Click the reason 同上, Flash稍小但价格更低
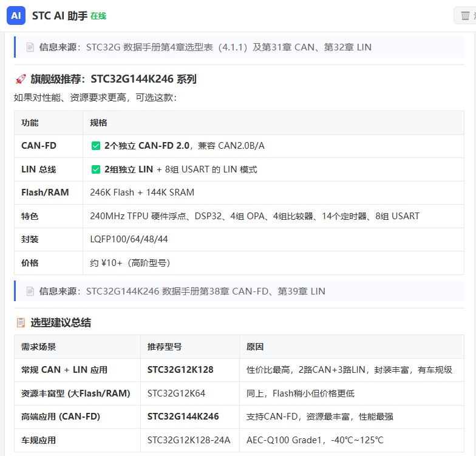The height and width of the screenshot is (456, 476). 301,393
